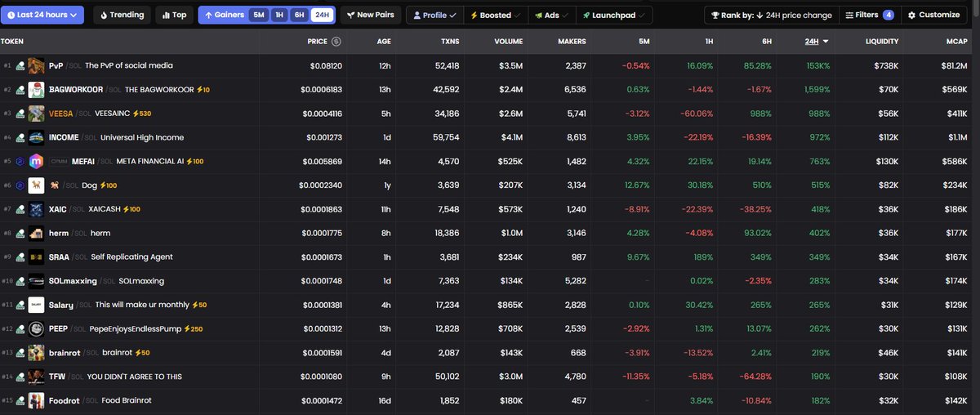980x415 pixels.
Task: Select the 1H gainers timeframe
Action: (279, 15)
